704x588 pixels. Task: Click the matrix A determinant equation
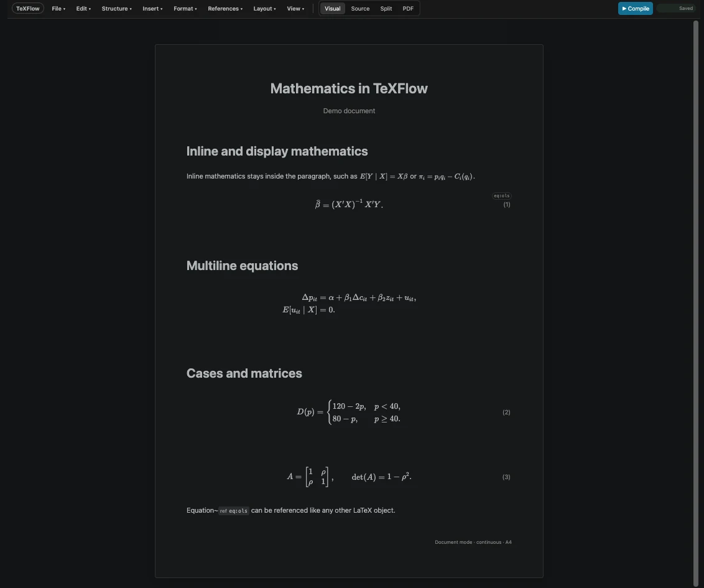[x=349, y=477]
